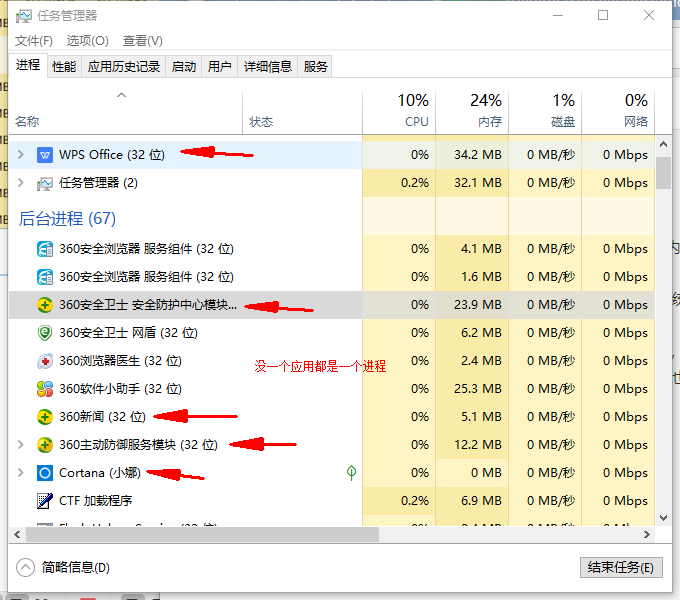Viewport: 680px width, 600px height.
Task: Expand the WPS Office (32 位) process group
Action: [20, 154]
